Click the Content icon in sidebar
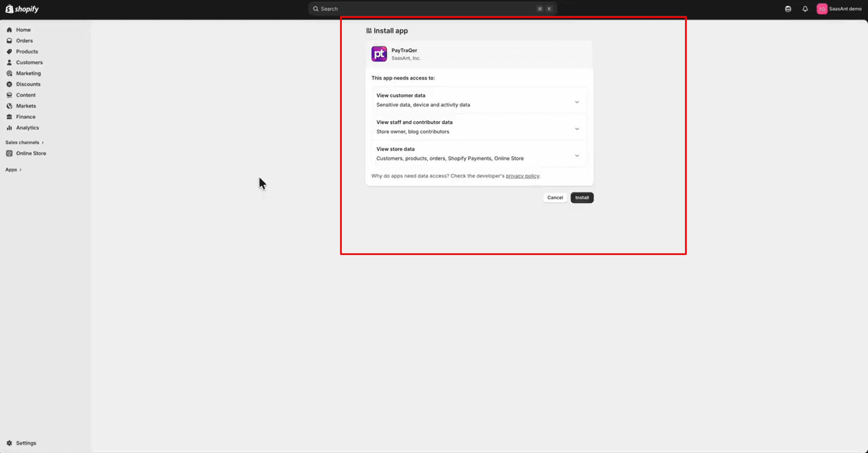Screen dimensions: 868x453 [x=9, y=95]
